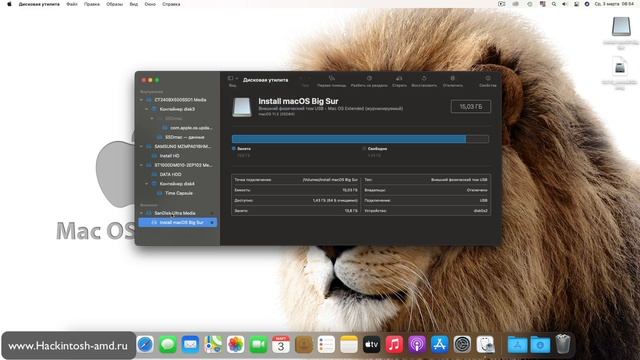Viewport: 640px width, 360px height.
Task: Click the Unmount (Отключить) toolbar icon
Action: coord(452,78)
